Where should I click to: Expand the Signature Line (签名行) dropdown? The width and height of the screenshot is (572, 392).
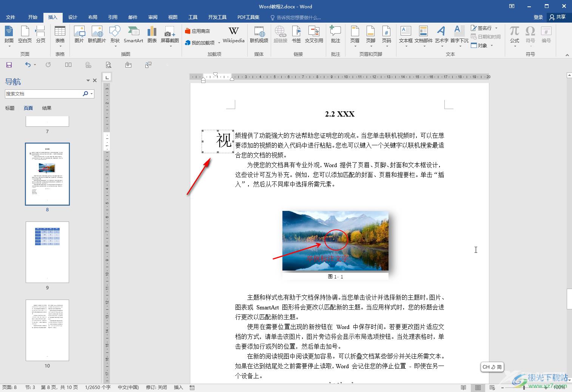(x=496, y=28)
